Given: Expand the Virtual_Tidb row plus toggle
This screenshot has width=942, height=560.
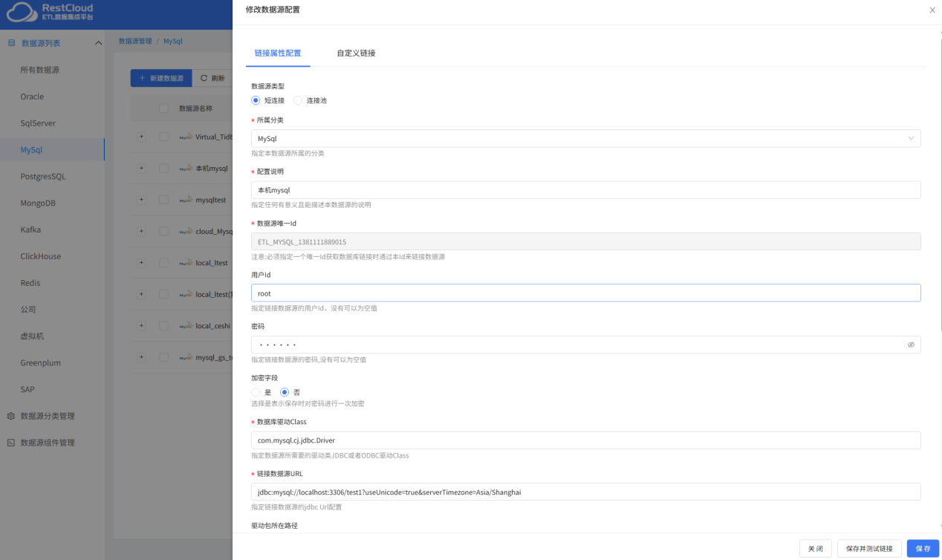Looking at the screenshot, I should [142, 137].
